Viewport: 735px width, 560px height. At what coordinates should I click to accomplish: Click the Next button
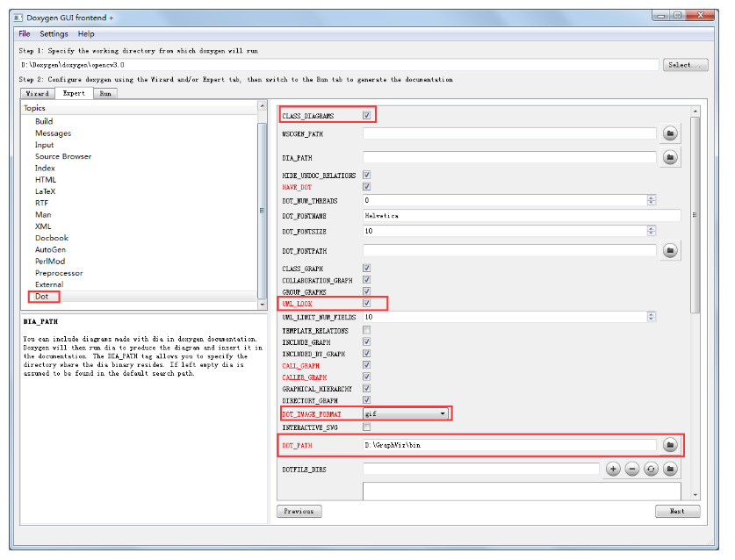click(x=677, y=511)
